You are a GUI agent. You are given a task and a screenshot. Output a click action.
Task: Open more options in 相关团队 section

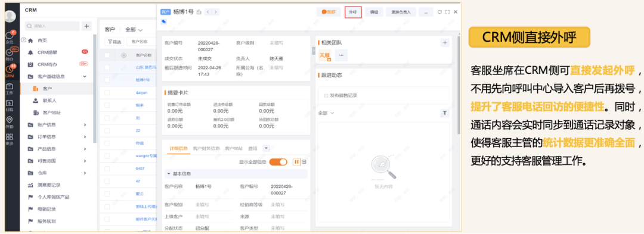341,55
